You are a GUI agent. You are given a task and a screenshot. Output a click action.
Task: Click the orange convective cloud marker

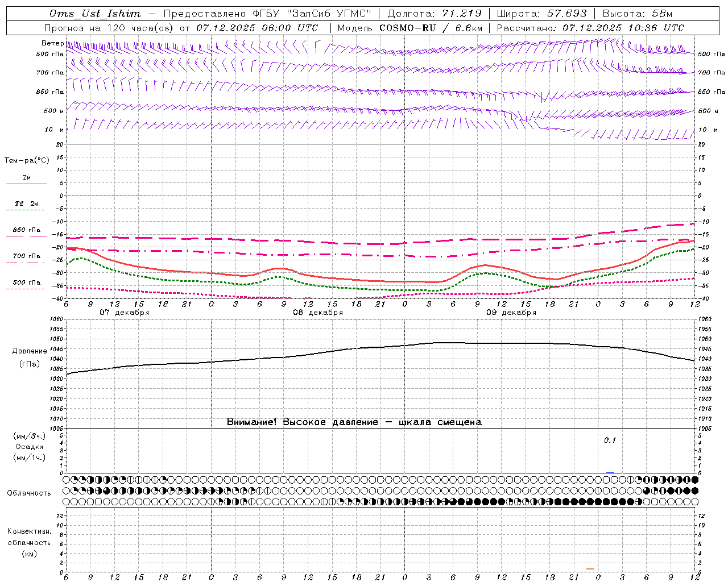[x=590, y=568]
